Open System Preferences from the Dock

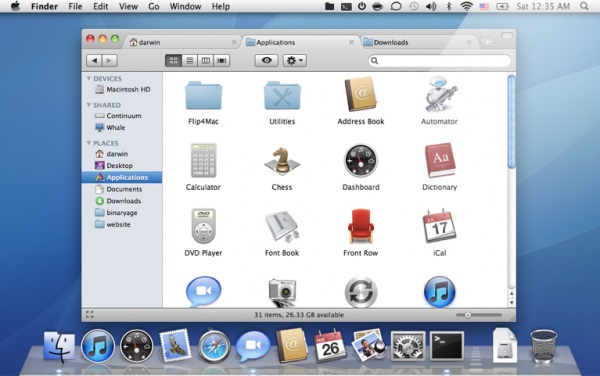point(408,346)
